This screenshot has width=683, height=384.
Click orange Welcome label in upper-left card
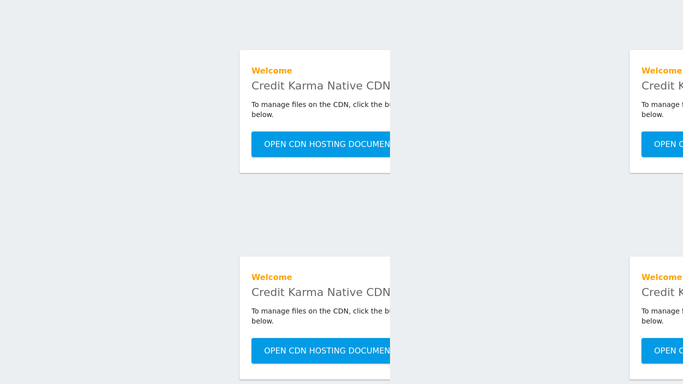(x=271, y=71)
